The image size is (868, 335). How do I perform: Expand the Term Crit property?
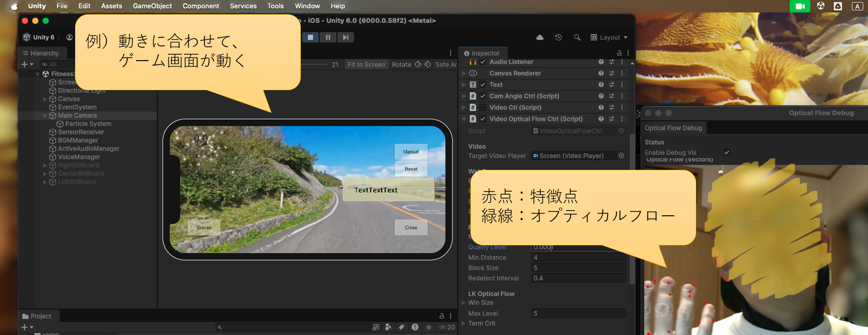click(x=464, y=323)
